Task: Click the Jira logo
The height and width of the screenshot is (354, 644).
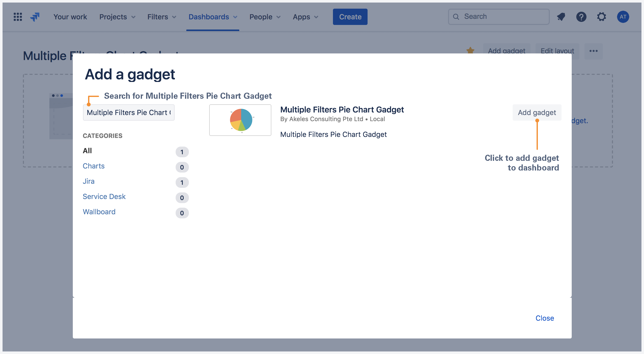Action: click(35, 17)
